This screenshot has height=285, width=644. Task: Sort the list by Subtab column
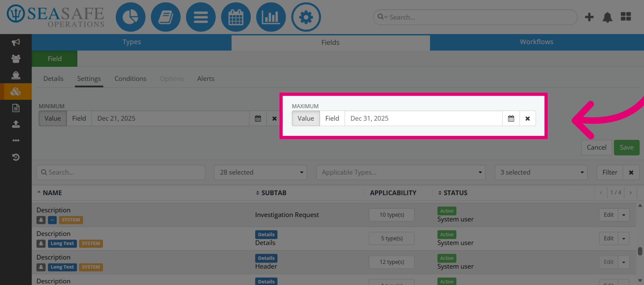(x=271, y=193)
